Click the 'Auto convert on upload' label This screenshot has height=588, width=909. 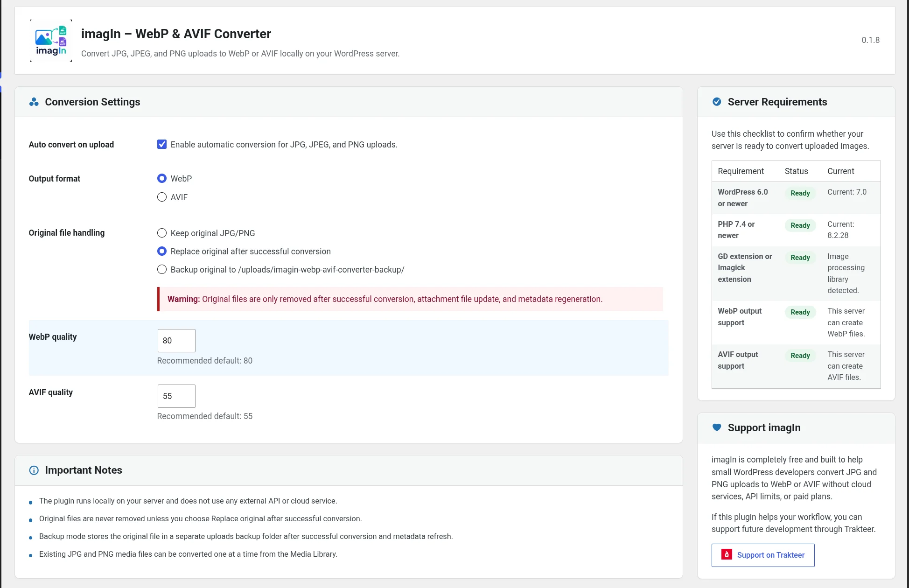71,145
